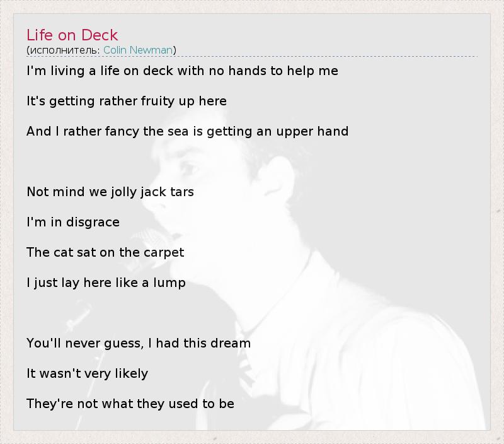The height and width of the screenshot is (444, 504).
Task: Select the lyric line "I'm living a life on deck"
Action: [x=182, y=71]
